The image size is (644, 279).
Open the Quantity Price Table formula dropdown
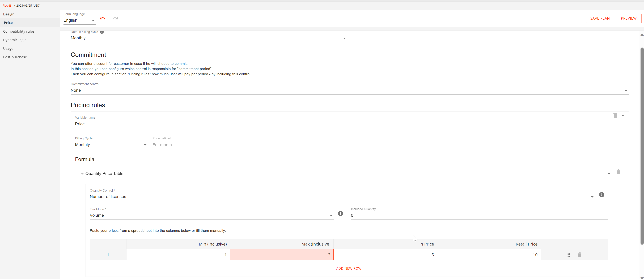(349, 174)
